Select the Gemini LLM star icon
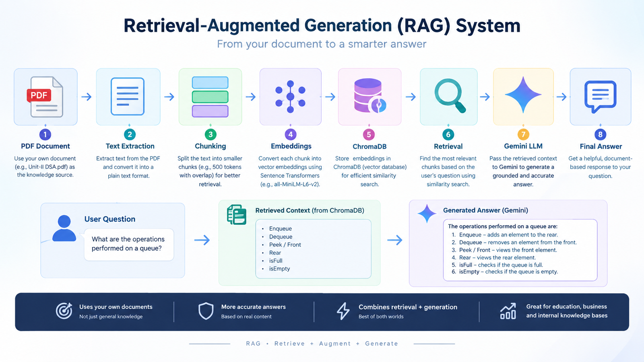 coord(523,95)
